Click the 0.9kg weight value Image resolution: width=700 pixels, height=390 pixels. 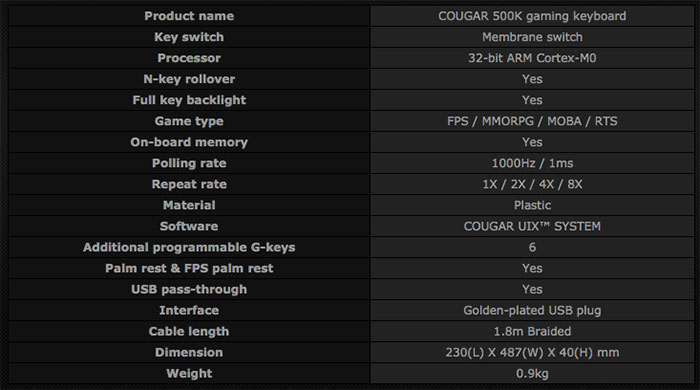coord(532,373)
